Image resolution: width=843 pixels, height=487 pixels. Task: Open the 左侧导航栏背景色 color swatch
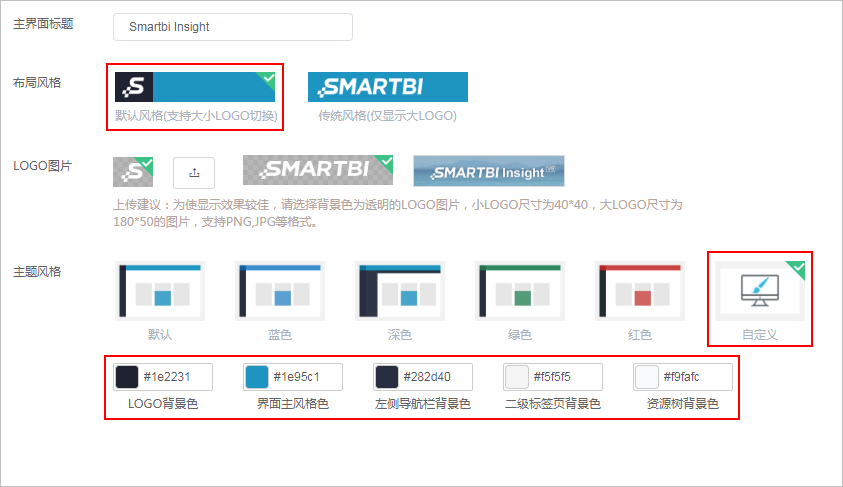(387, 377)
